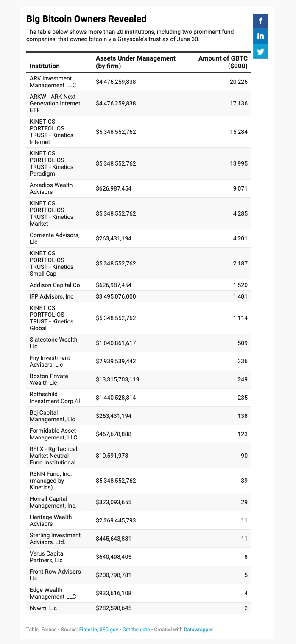
Task: Click the Corriente Advisors, Llc cell
Action: pos(54,238)
